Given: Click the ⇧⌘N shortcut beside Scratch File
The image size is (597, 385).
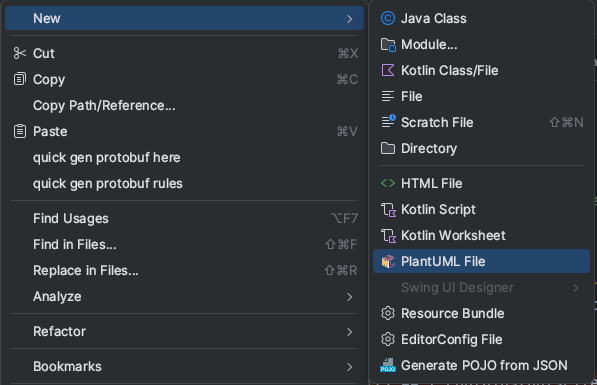Looking at the screenshot, I should pyautogui.click(x=566, y=122).
